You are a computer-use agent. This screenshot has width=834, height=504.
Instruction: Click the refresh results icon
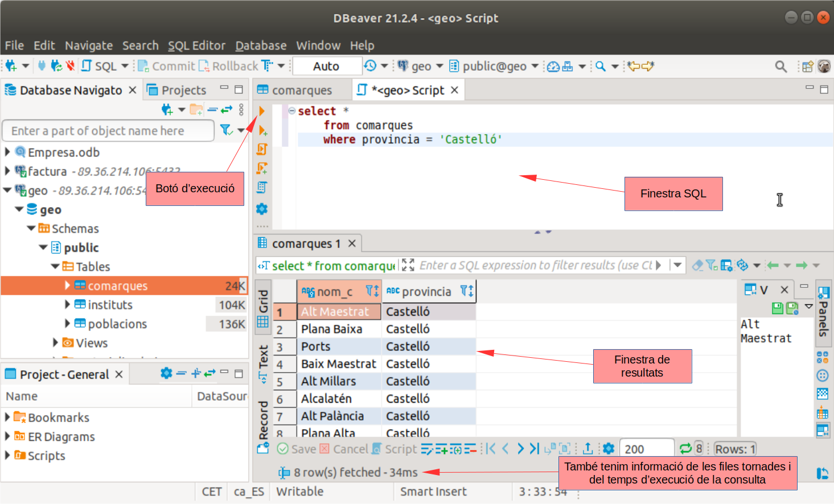[685, 449]
